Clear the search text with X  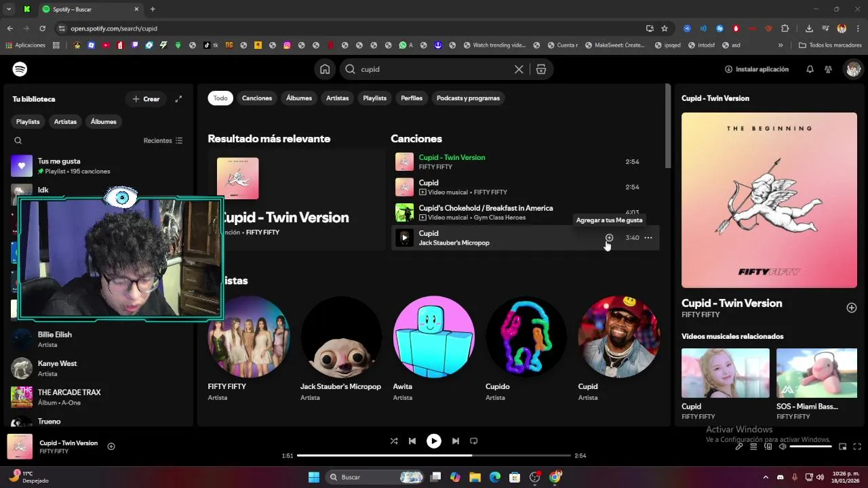click(519, 69)
